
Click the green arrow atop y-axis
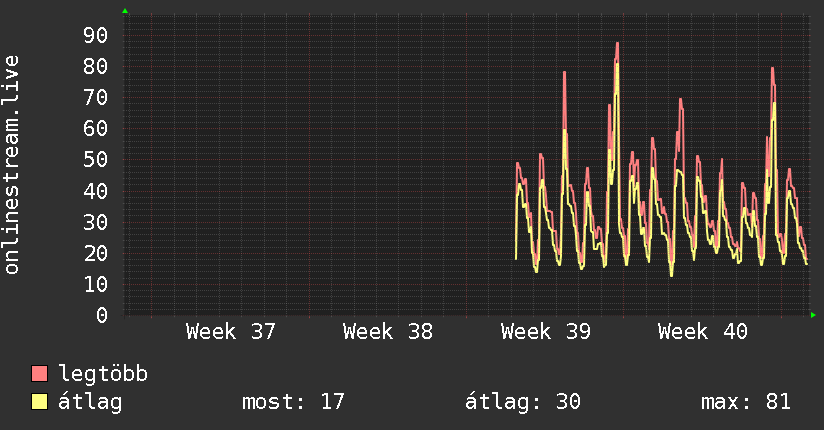(125, 11)
